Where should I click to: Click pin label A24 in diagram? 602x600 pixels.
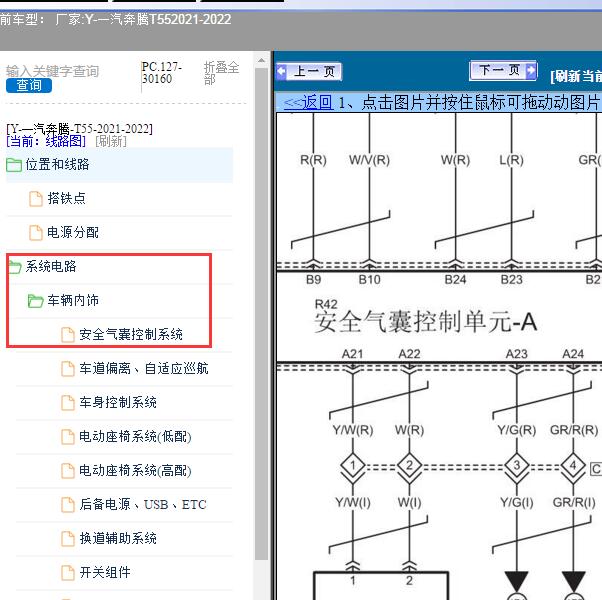[573, 354]
